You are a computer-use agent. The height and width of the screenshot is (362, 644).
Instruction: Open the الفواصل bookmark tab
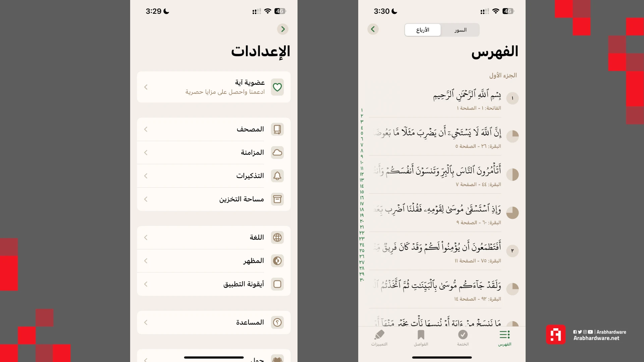tap(421, 338)
